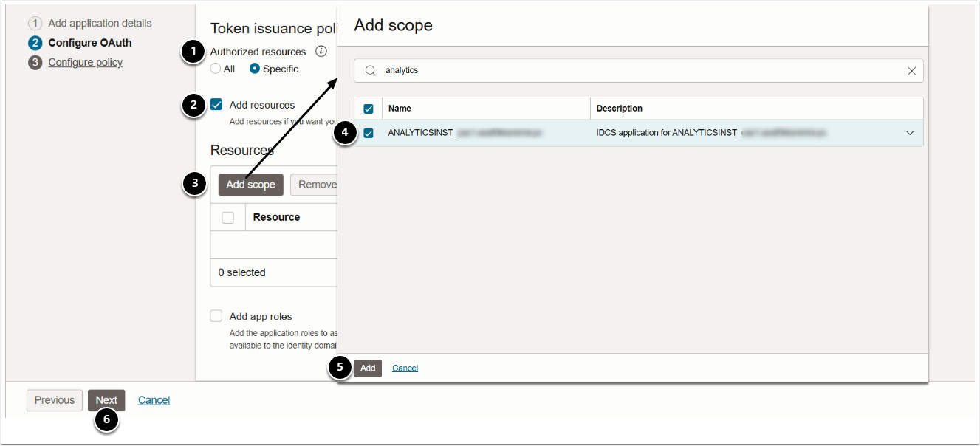Click the magnifier search icon in Add scope
Viewport: 980px width, 446px height.
[371, 71]
